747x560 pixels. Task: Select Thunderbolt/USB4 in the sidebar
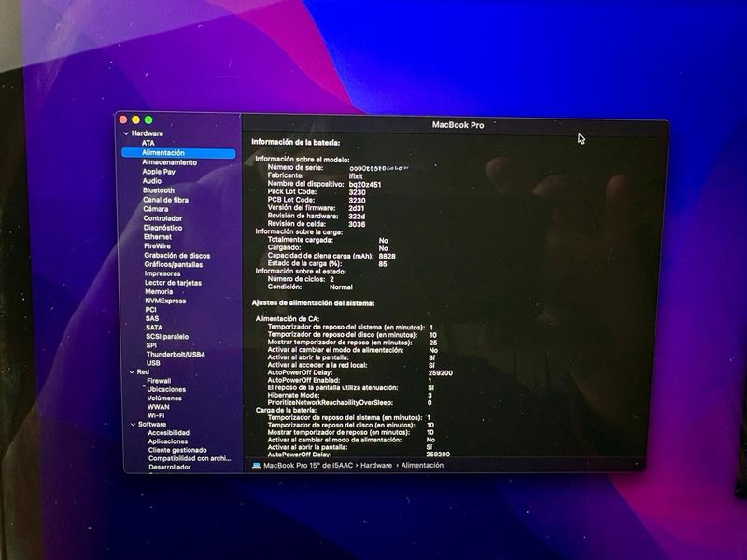176,355
